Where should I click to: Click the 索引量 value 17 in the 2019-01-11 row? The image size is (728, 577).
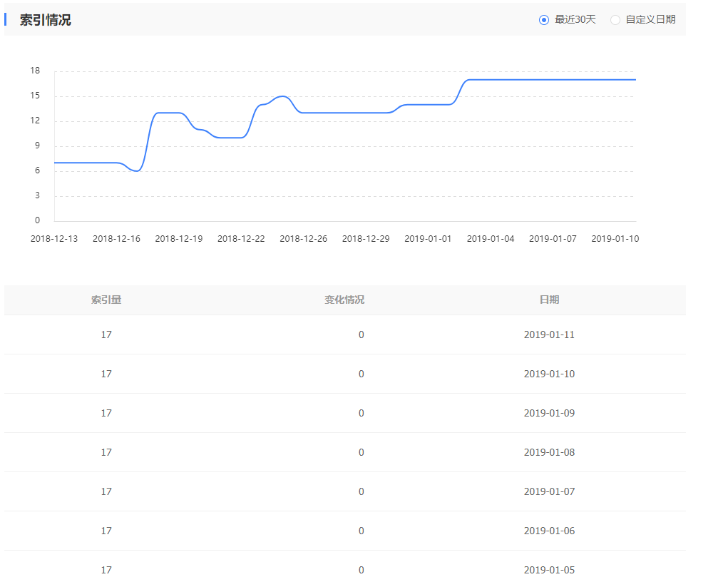(x=106, y=335)
